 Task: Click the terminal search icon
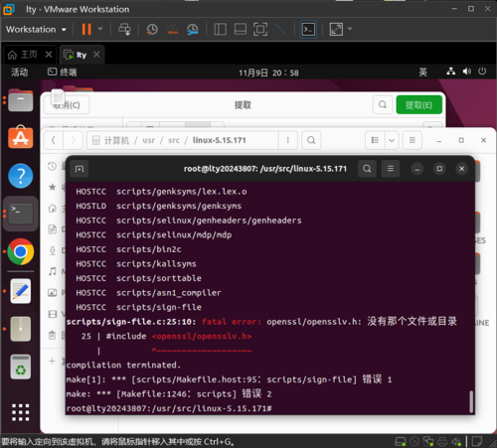(367, 169)
